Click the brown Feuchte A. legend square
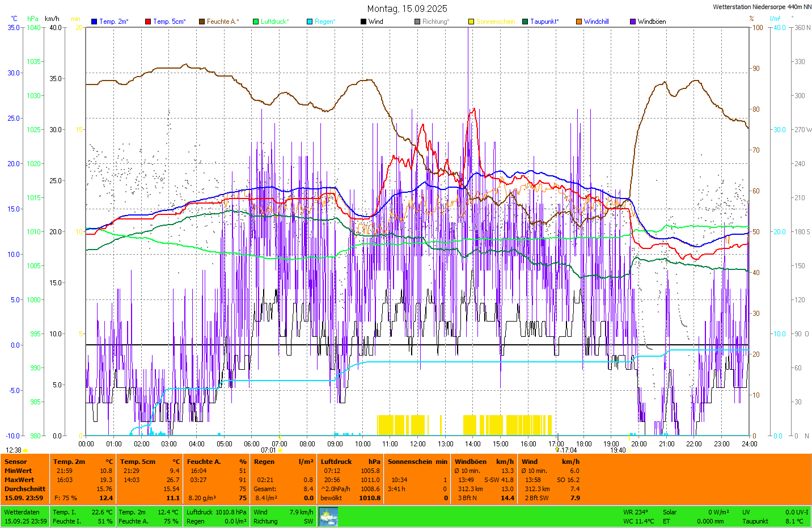 click(202, 22)
